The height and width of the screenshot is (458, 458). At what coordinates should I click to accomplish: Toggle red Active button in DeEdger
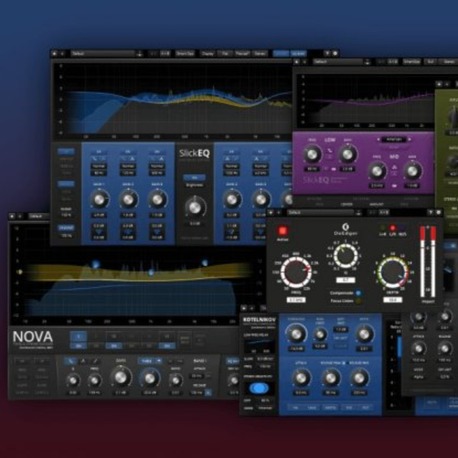(283, 231)
